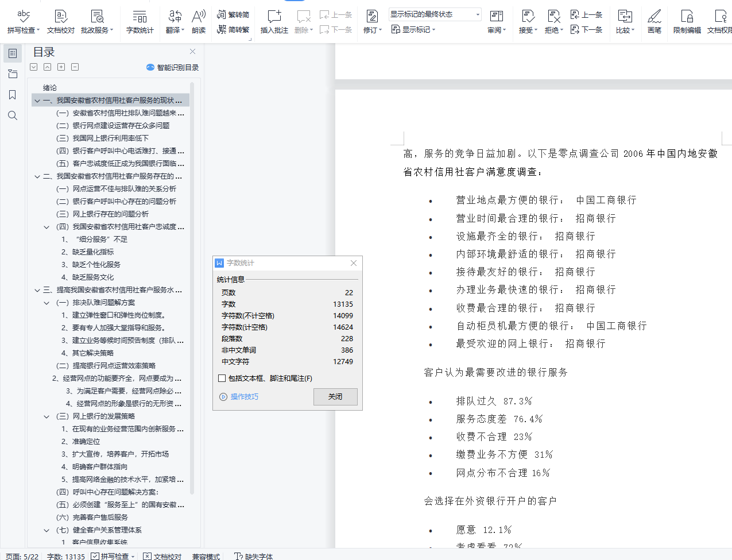Open the 显示标记 dropdown

pyautogui.click(x=413, y=29)
